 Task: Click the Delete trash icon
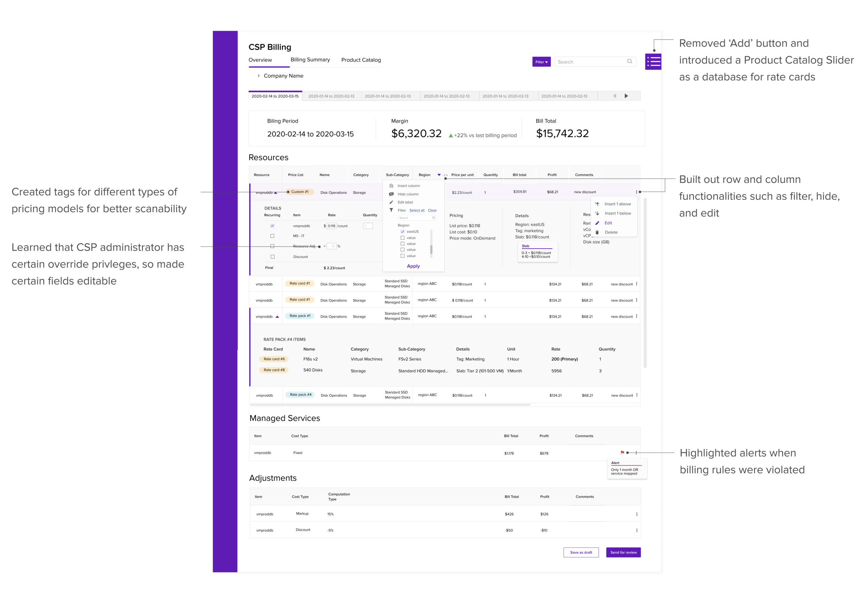coord(597,232)
